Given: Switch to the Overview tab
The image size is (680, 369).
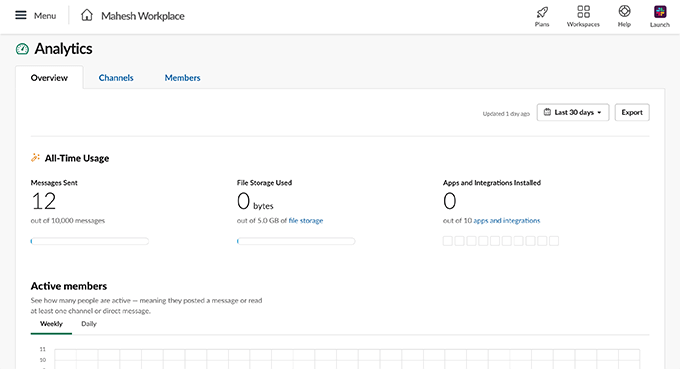Looking at the screenshot, I should click(49, 78).
